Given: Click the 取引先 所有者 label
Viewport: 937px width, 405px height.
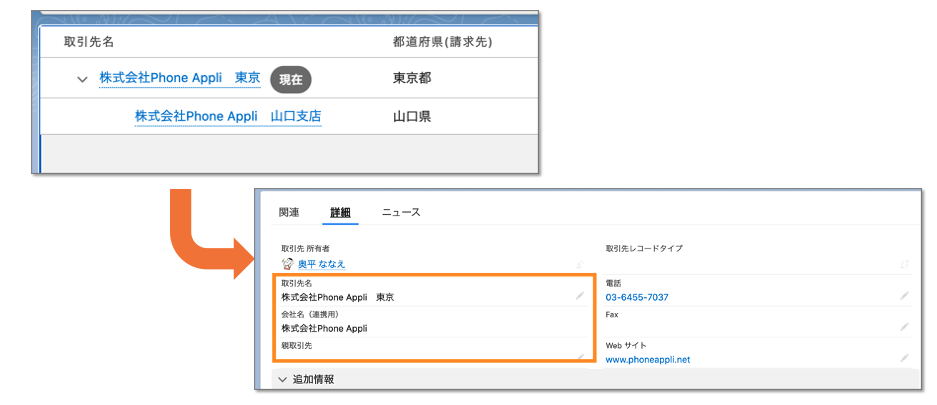Looking at the screenshot, I should pos(305,248).
